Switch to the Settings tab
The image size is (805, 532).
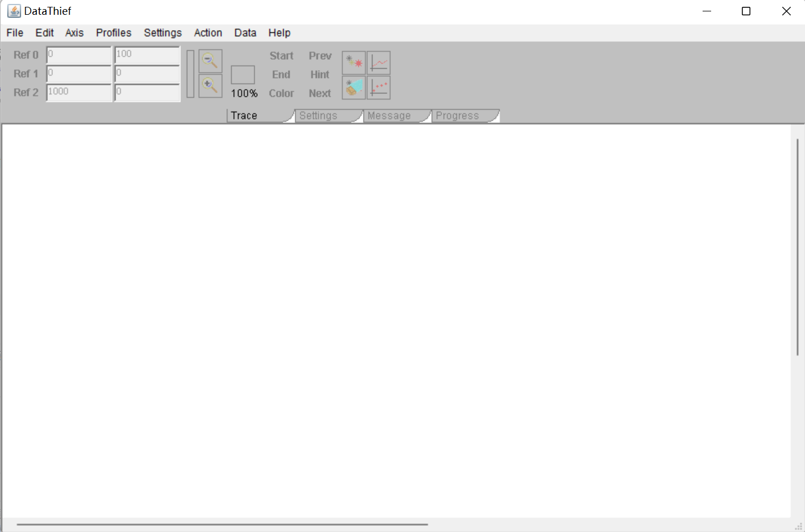[328, 116]
